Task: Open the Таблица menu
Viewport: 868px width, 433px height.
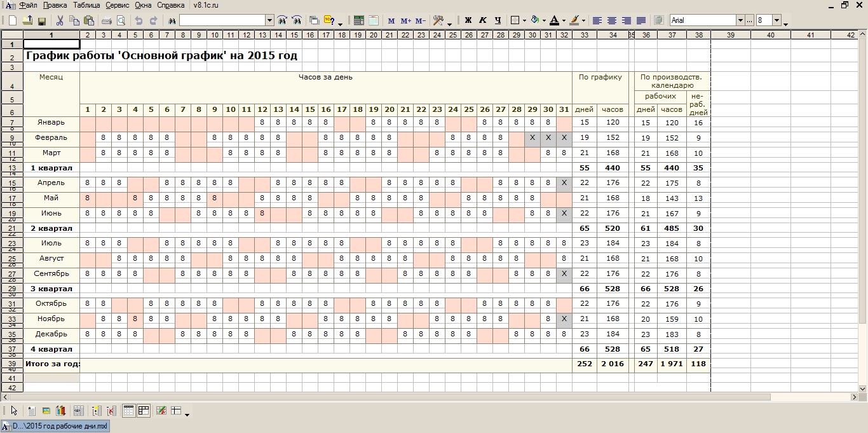Action: pyautogui.click(x=87, y=5)
